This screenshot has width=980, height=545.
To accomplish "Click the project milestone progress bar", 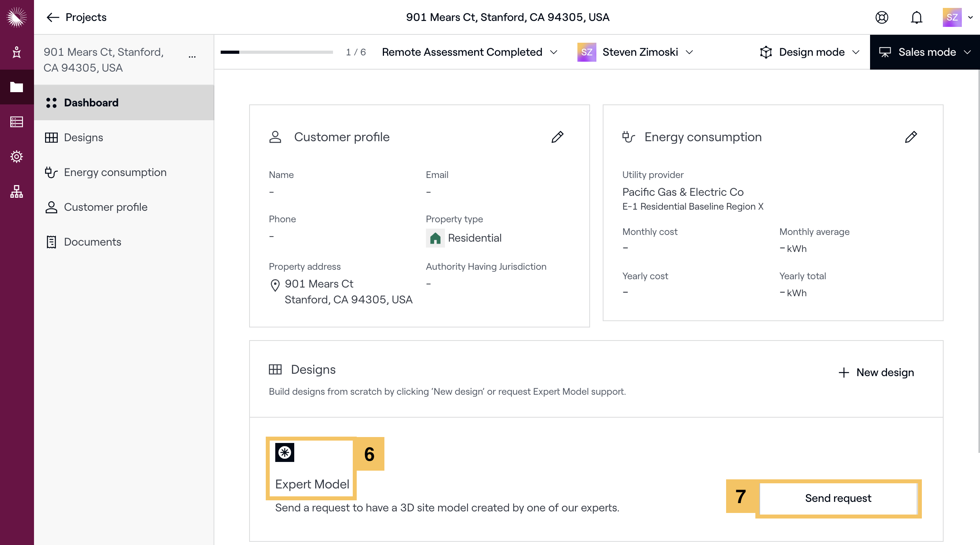I will coord(276,52).
